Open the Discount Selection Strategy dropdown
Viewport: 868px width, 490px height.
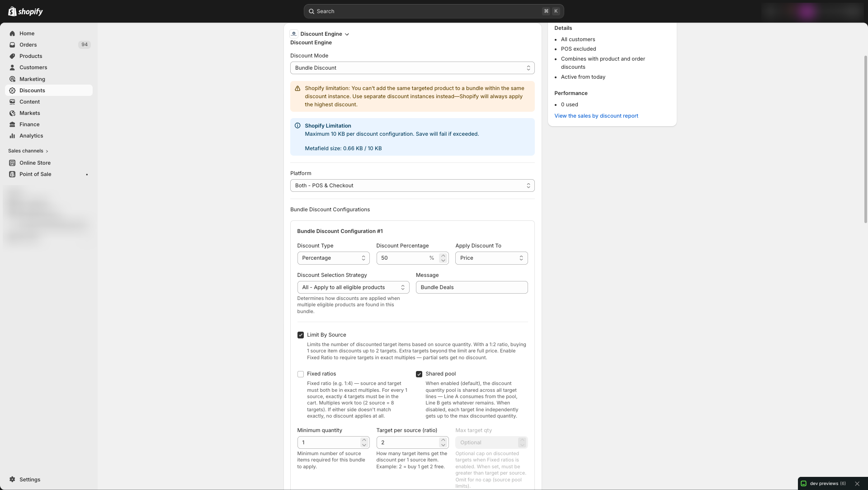click(353, 287)
